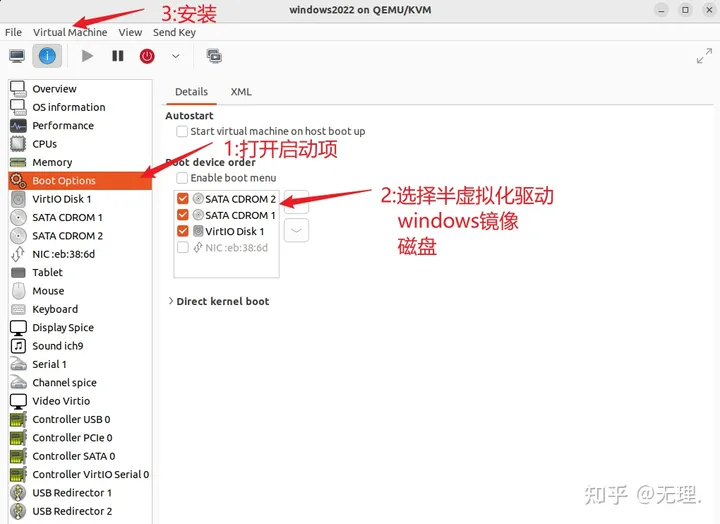This screenshot has height=524, width=720.
Task: Select Boot Options in hardware list
Action: point(80,180)
